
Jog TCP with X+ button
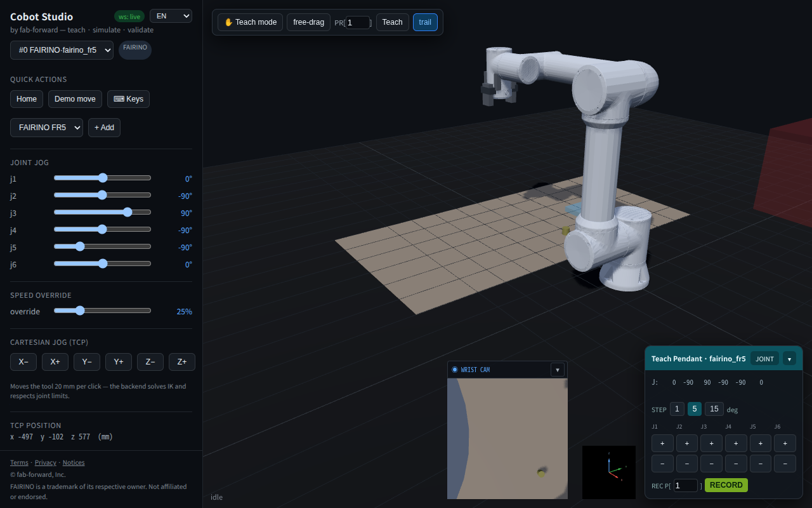pyautogui.click(x=55, y=362)
